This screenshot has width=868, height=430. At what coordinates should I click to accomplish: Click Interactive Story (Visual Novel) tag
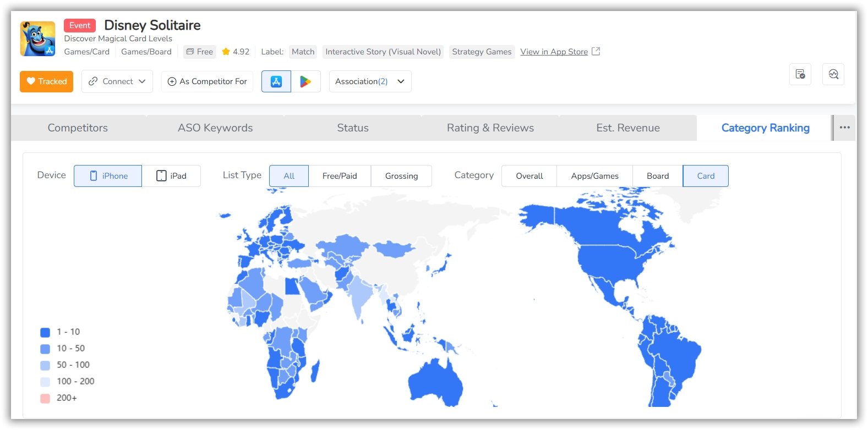[383, 52]
